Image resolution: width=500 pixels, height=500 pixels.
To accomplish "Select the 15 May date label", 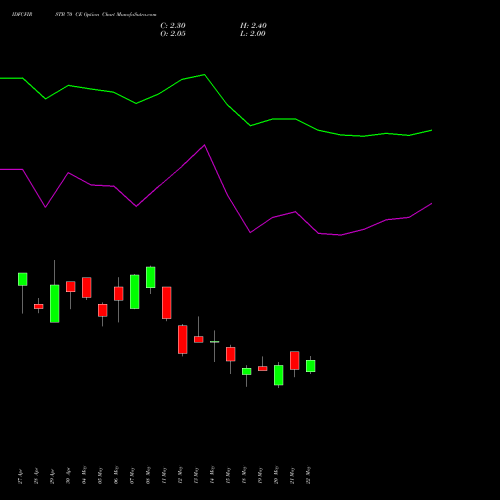I will coord(228,475).
